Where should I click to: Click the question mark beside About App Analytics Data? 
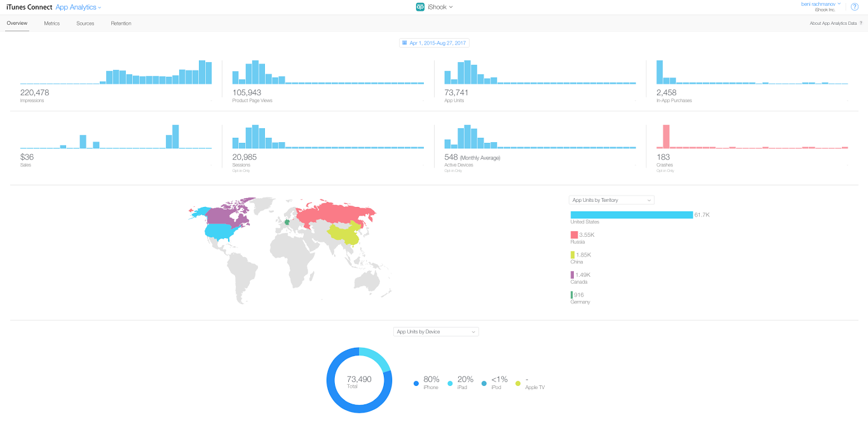point(861,23)
